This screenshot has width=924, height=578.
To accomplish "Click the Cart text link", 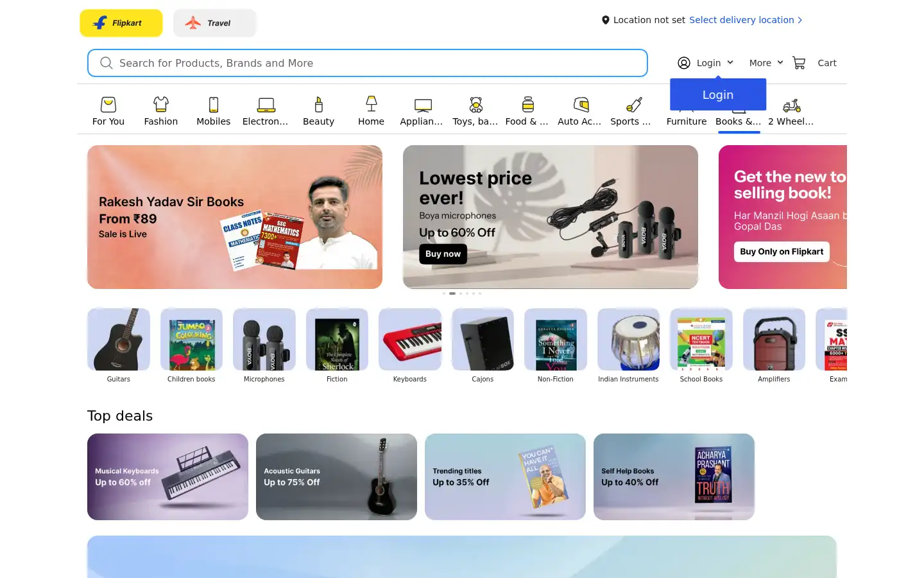I will [x=827, y=63].
